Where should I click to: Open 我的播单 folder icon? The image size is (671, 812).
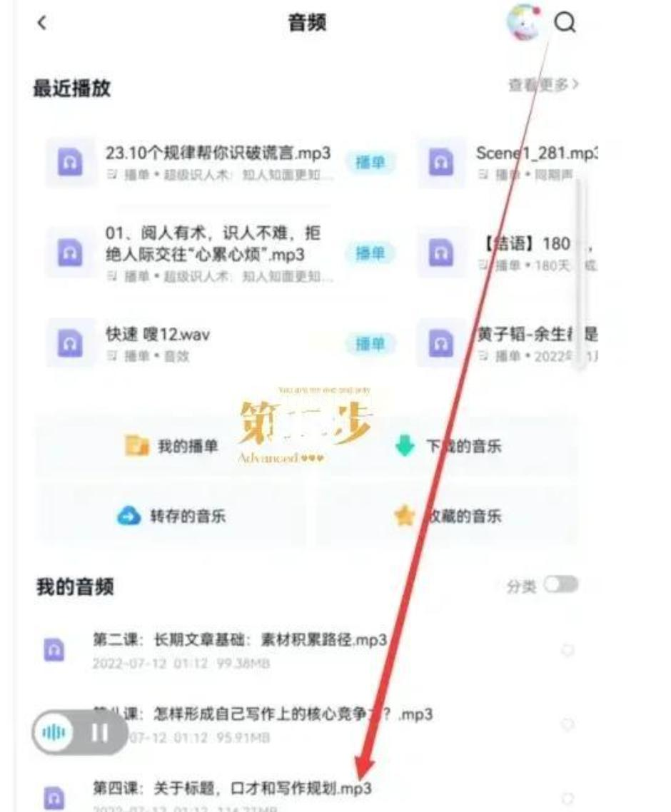point(136,446)
